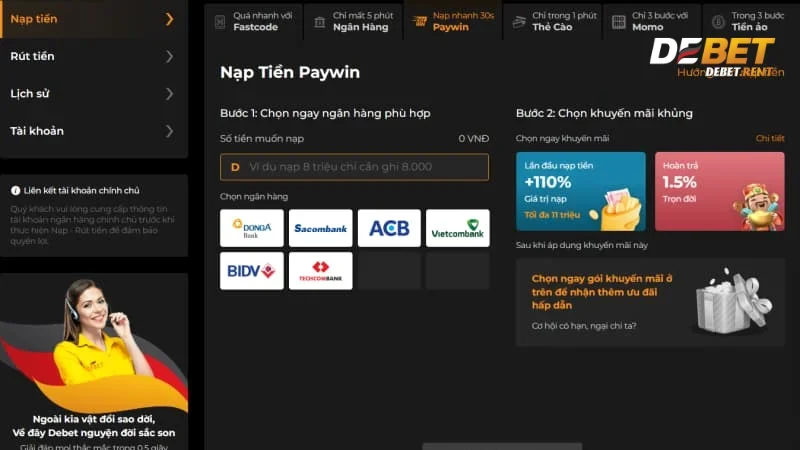Open the Lịch sử sidebar menu

(x=94, y=93)
